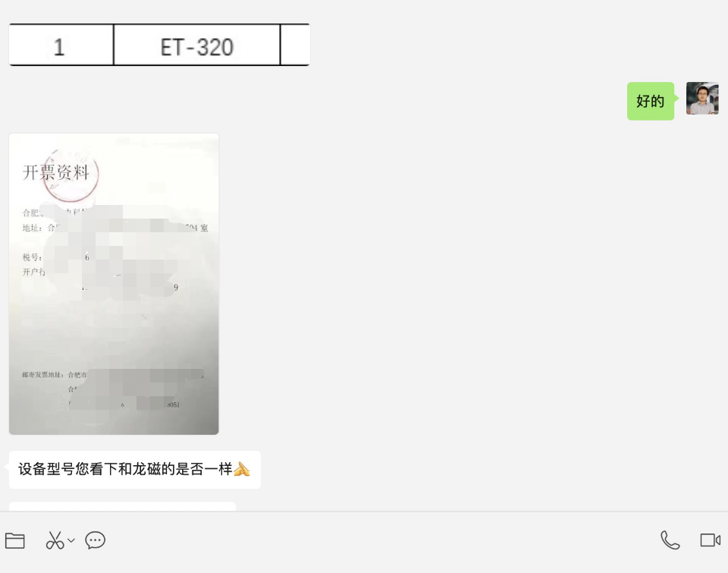Image resolution: width=728 pixels, height=573 pixels.
Task: Select the 好的 green message bubble
Action: (x=651, y=101)
